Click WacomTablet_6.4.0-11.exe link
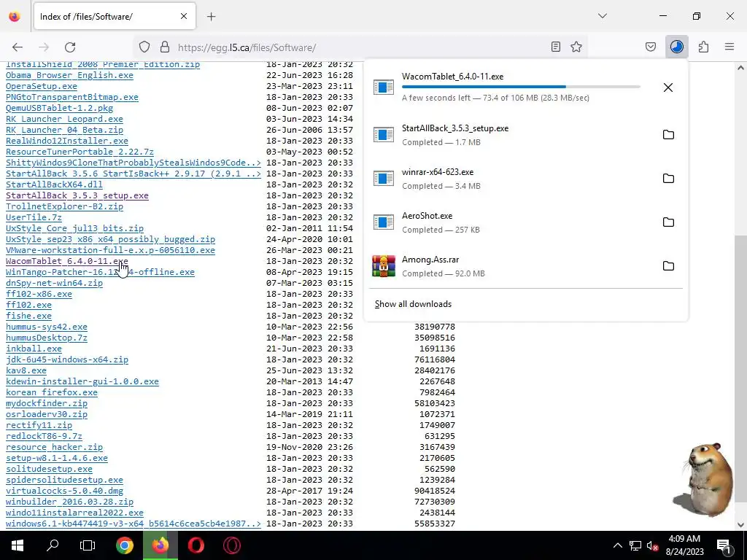The width and height of the screenshot is (747, 560). click(66, 262)
